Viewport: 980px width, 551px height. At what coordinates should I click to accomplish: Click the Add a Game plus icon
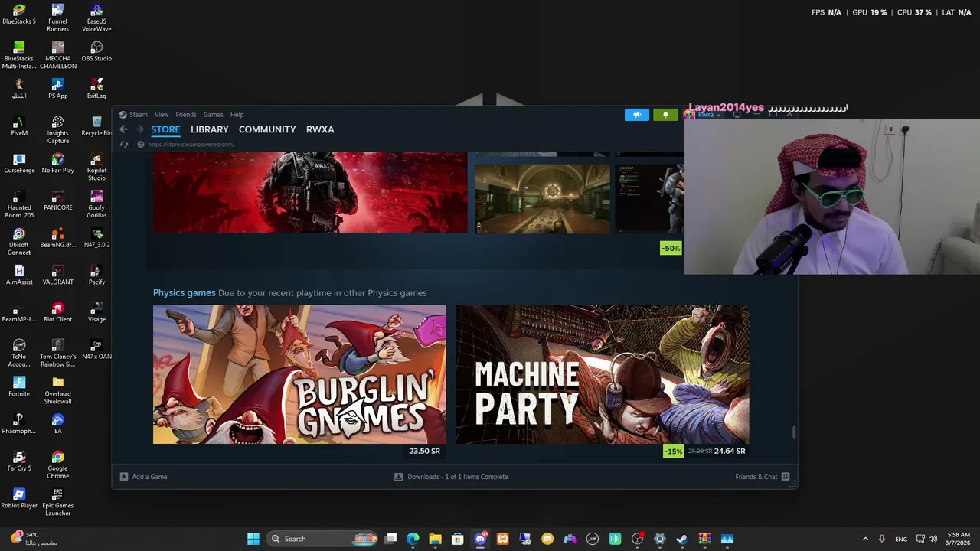coord(124,477)
